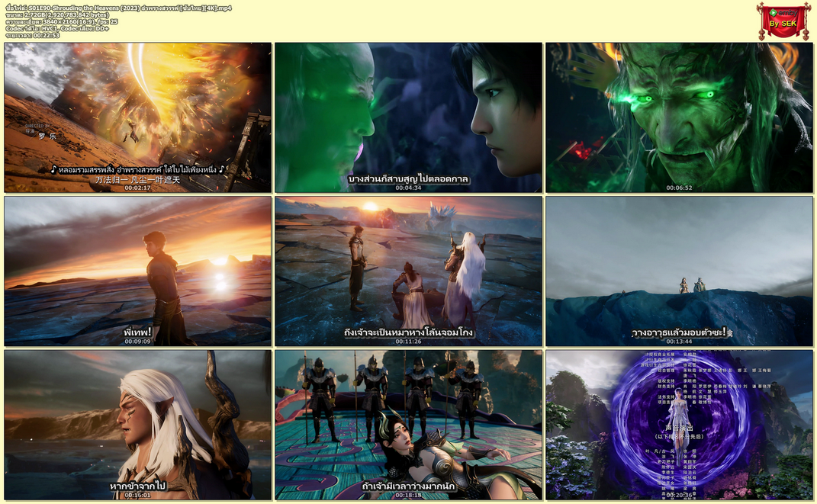
Task: Click the timestamp "00:16:01"
Action: tap(137, 495)
